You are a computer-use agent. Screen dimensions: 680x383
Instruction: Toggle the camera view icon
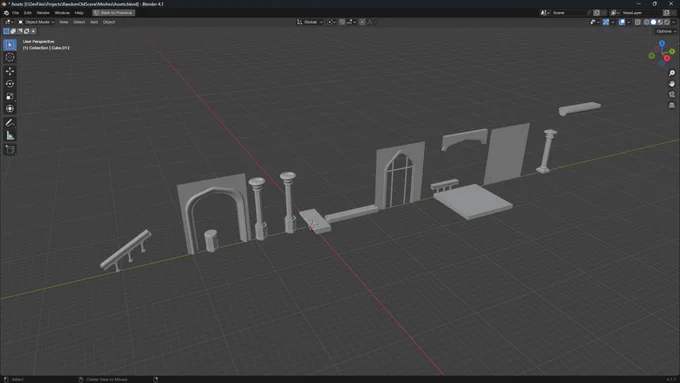tap(672, 95)
